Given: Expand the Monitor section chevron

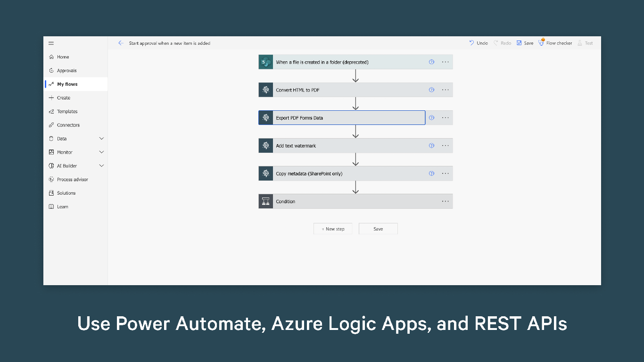Looking at the screenshot, I should (x=101, y=152).
